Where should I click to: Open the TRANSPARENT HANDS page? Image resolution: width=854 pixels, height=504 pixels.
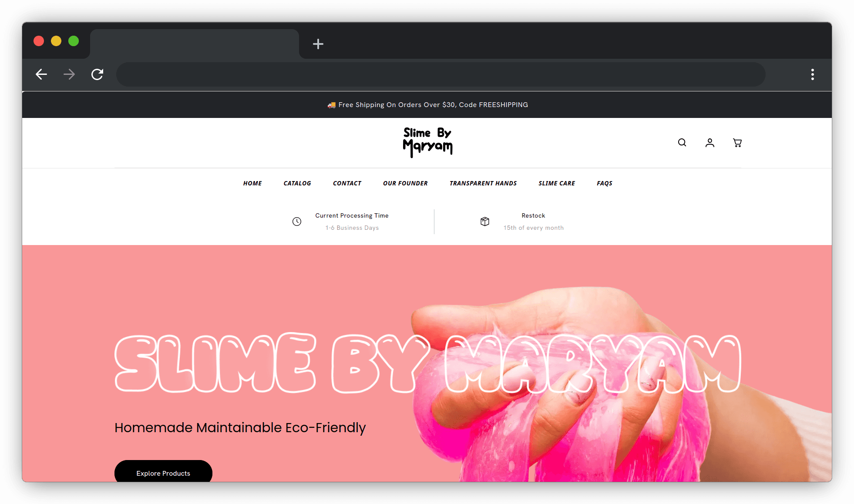[x=483, y=183]
